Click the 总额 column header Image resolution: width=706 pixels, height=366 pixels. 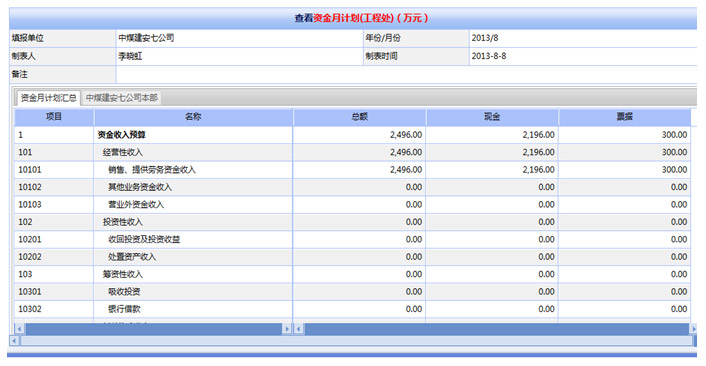click(x=359, y=117)
